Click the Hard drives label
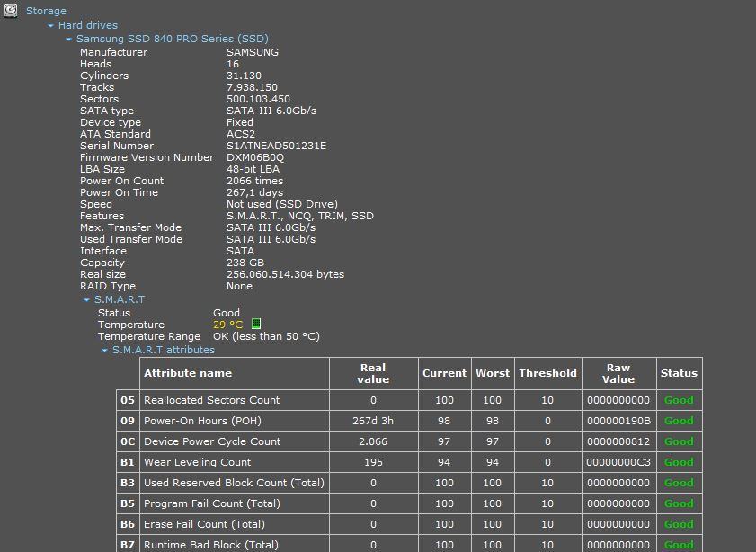Screen dimensions: 756x552 coord(88,25)
